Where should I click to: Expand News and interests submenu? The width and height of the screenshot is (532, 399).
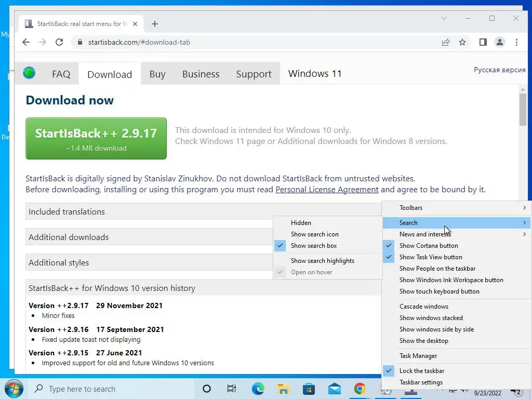[x=456, y=234]
